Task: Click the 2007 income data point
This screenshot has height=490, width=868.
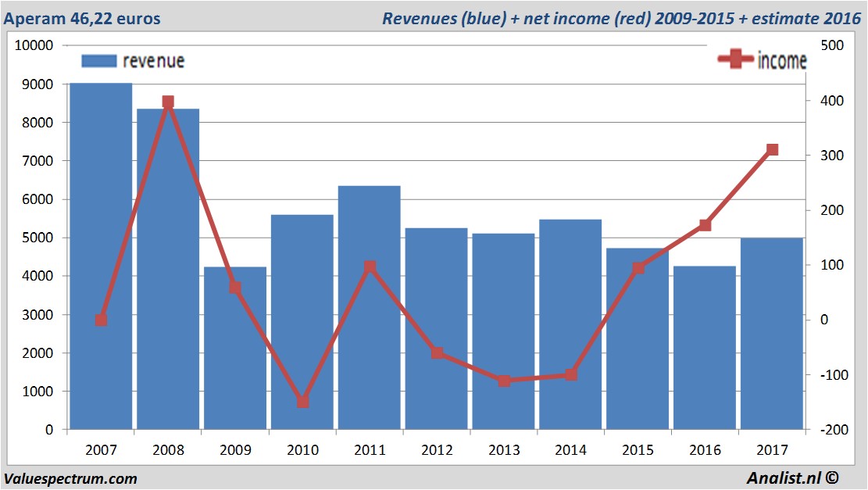Action: (x=101, y=320)
